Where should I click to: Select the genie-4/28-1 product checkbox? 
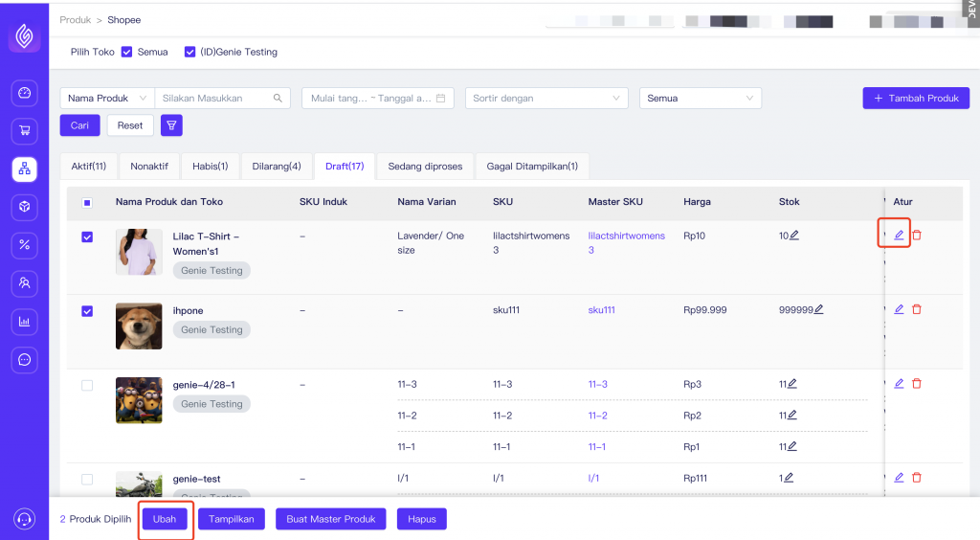(x=87, y=385)
